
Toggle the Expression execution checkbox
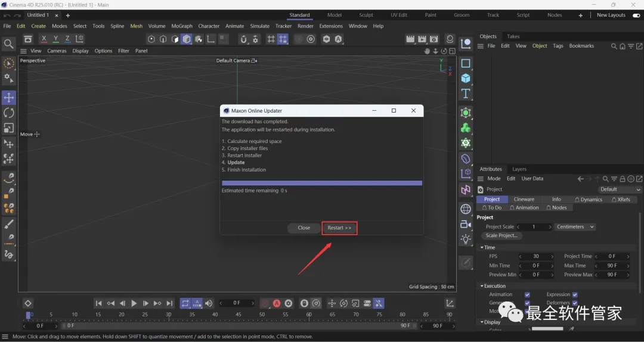tap(575, 295)
